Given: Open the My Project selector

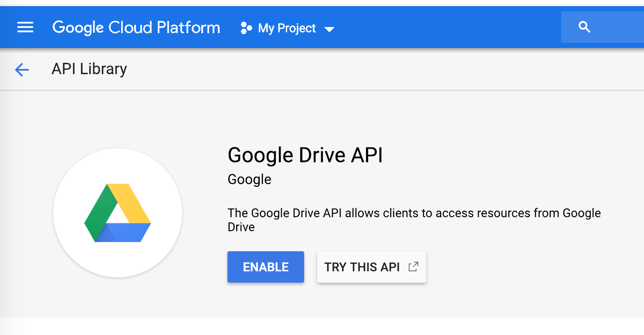Looking at the screenshot, I should pos(287,28).
